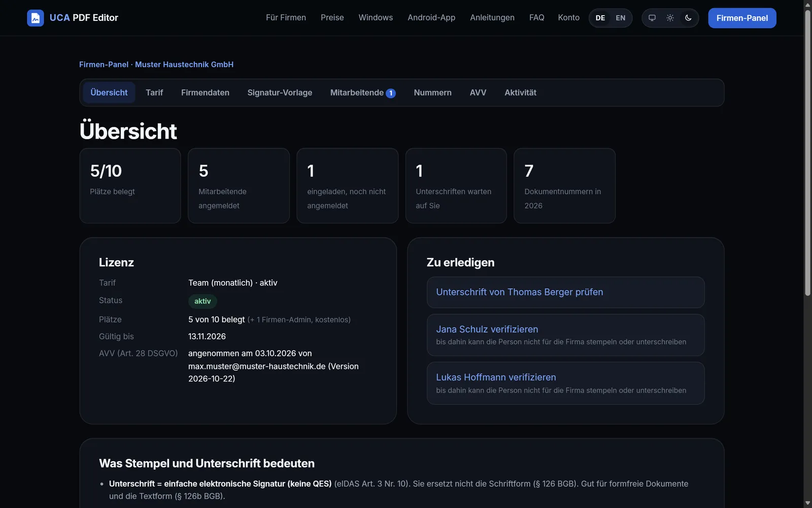This screenshot has height=508, width=812.
Task: Open the Aktivität tab
Action: point(520,92)
